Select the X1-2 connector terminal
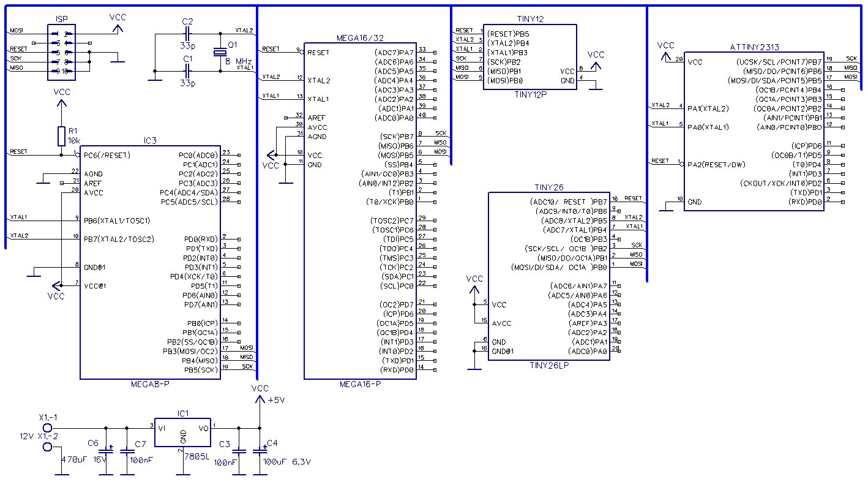 pyautogui.click(x=47, y=447)
